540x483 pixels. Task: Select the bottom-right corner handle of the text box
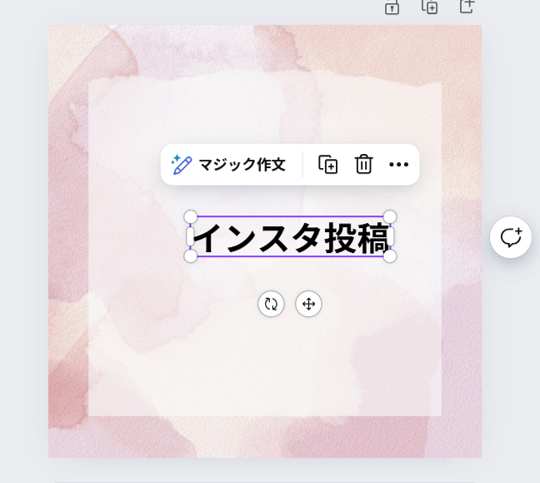[x=390, y=256]
